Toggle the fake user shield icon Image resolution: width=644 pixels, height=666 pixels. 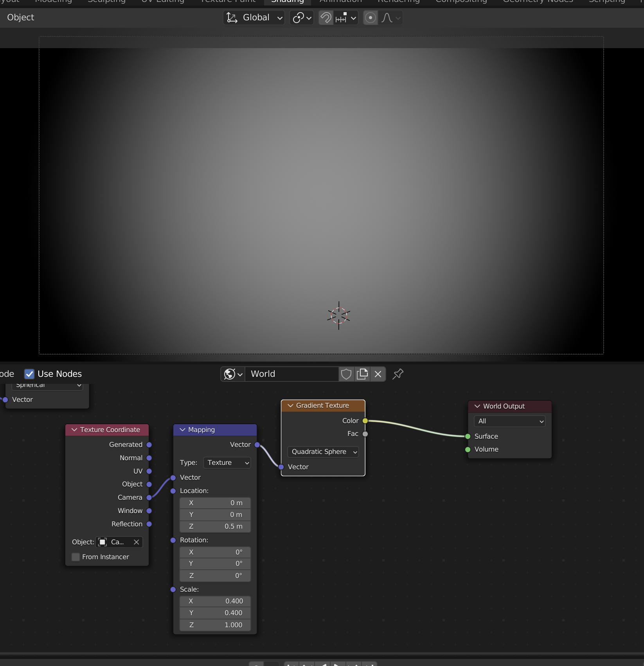tap(346, 374)
